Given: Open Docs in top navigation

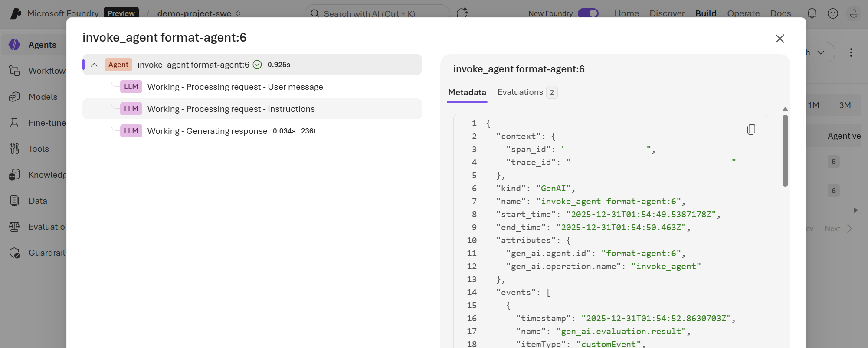Looking at the screenshot, I should pyautogui.click(x=781, y=13).
